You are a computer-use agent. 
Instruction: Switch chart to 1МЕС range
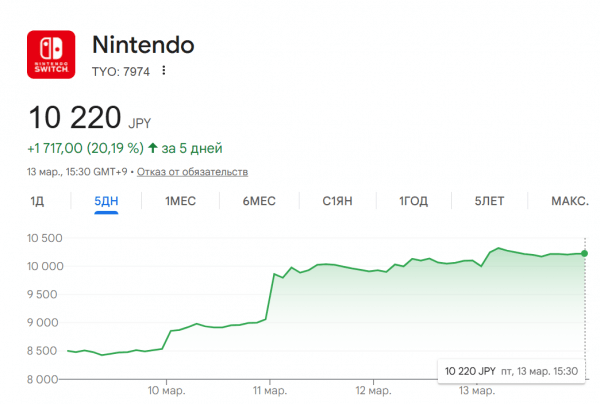click(180, 201)
